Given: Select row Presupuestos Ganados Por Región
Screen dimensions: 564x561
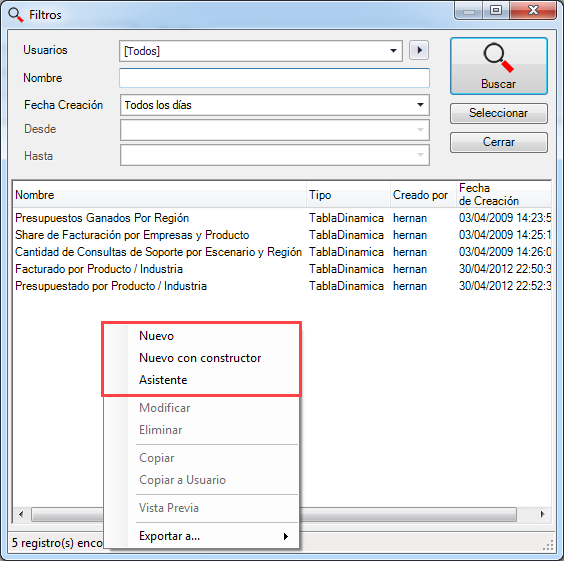Looking at the screenshot, I should (282, 218).
